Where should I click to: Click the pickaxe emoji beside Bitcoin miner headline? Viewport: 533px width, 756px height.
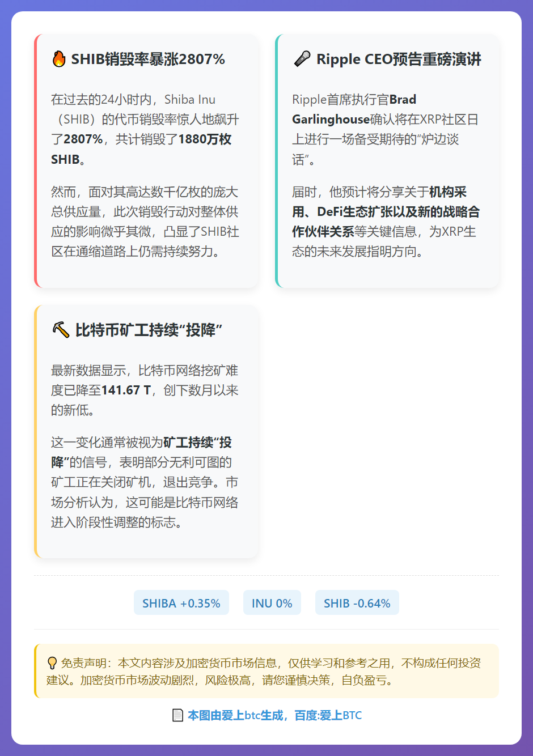[x=61, y=329]
